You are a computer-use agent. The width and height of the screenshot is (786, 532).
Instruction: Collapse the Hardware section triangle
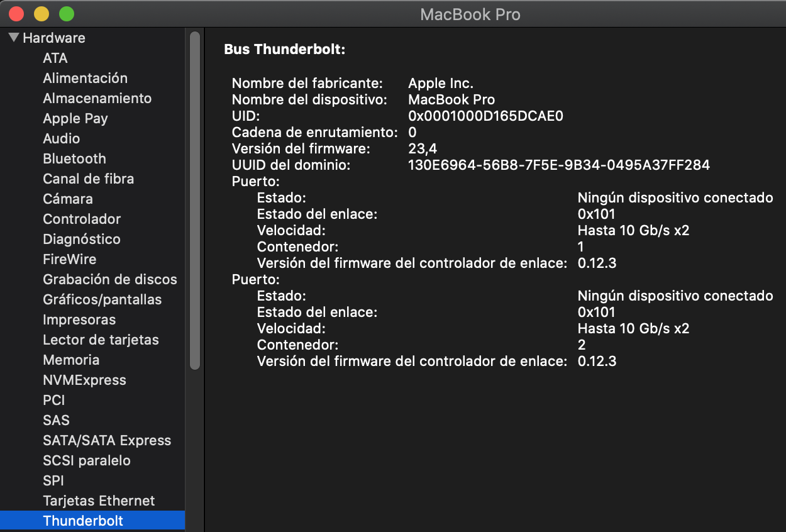pyautogui.click(x=14, y=38)
